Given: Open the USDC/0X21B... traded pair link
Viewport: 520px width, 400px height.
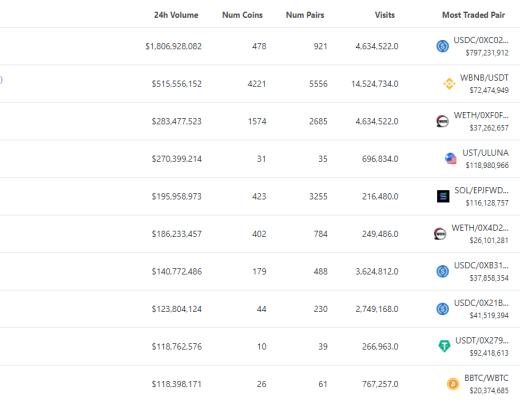Looking at the screenshot, I should point(481,303).
